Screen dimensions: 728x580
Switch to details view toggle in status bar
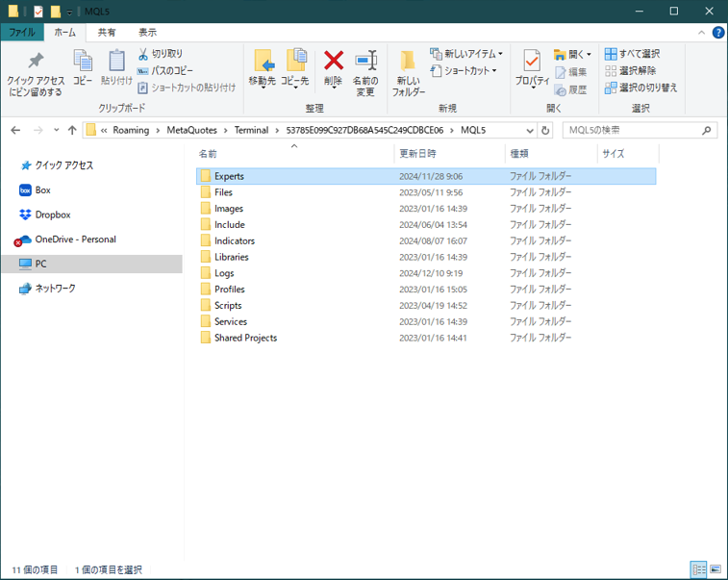click(698, 570)
